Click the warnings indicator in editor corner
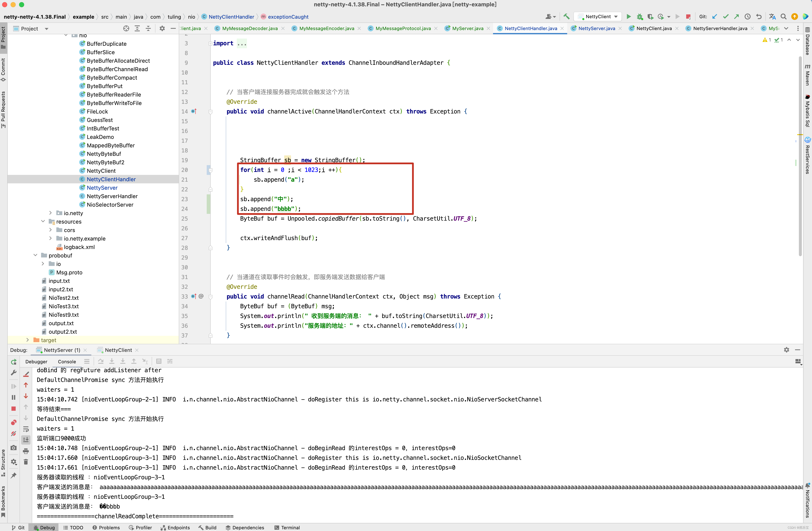Screen dimensions: 812x531 click(x=767, y=40)
